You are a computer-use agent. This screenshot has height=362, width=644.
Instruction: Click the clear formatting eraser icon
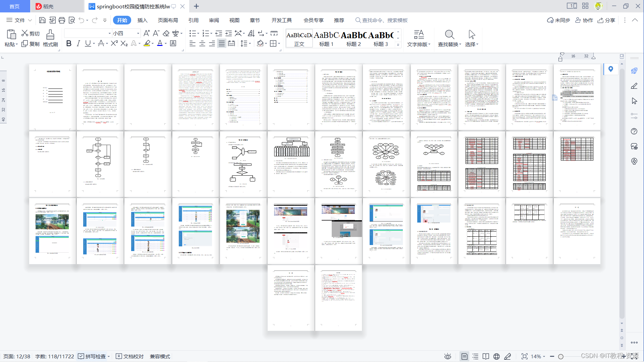[166, 33]
